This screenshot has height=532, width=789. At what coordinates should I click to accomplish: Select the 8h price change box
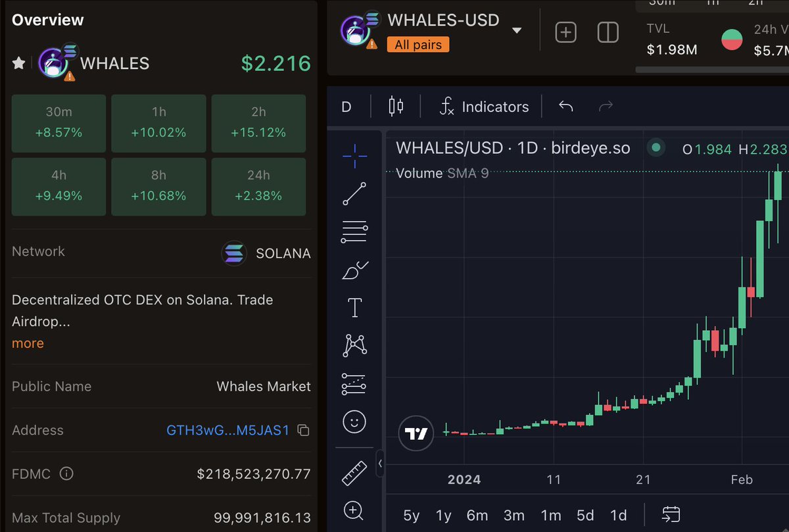158,187
